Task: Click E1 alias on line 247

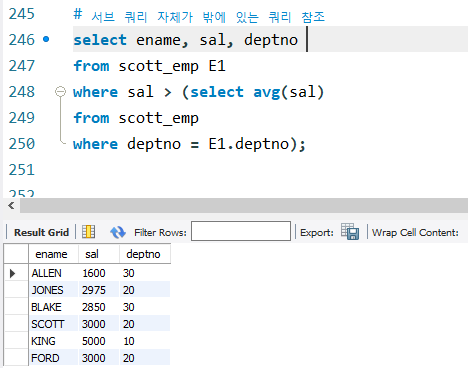Action: point(217,66)
